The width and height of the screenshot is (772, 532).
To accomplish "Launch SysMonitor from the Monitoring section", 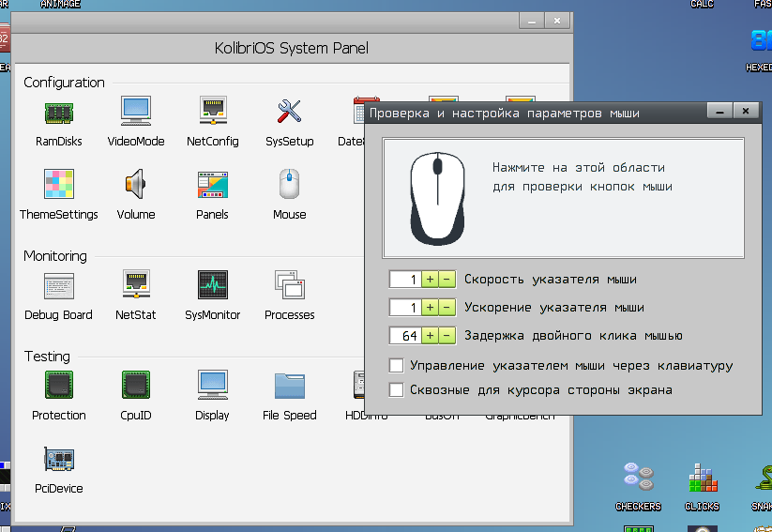I will click(213, 285).
